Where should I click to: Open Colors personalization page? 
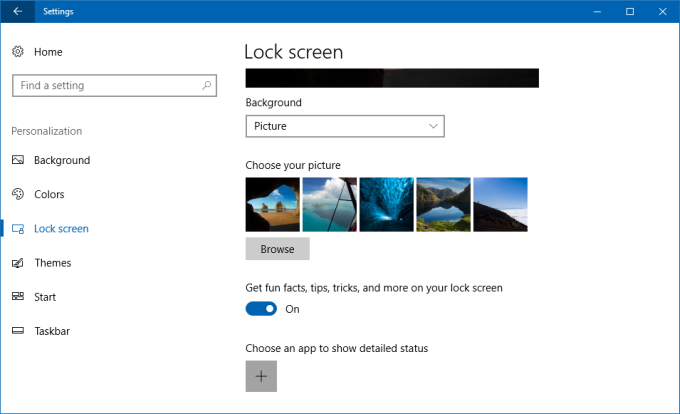49,194
